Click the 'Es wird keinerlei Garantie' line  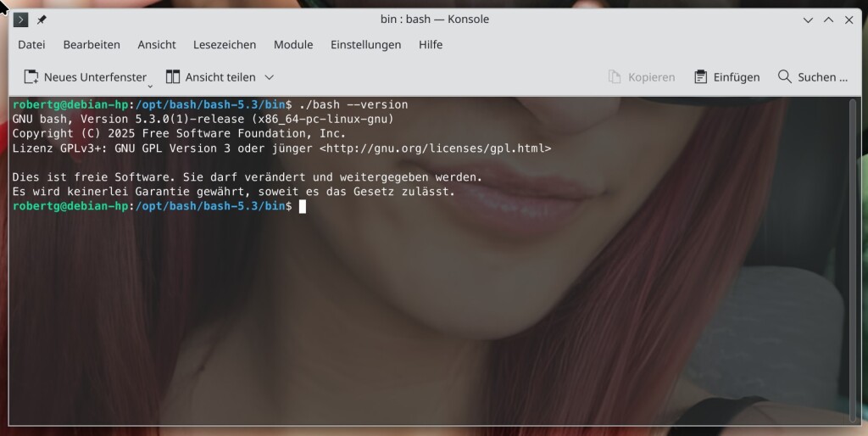(234, 192)
